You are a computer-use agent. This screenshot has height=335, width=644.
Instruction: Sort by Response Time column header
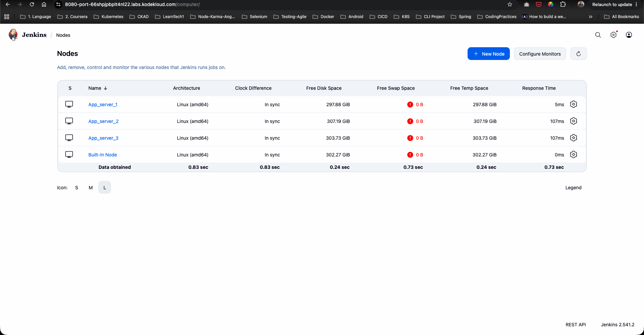(539, 88)
